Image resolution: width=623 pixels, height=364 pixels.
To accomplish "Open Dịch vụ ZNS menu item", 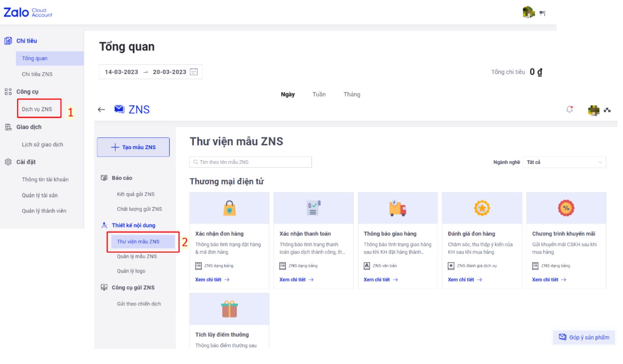I will [37, 109].
